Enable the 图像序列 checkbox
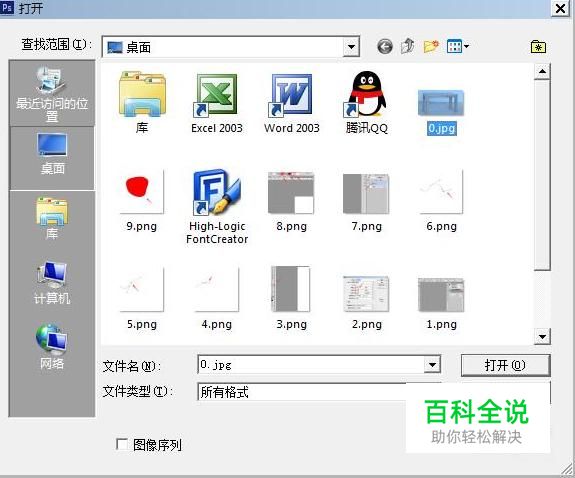 point(121,444)
